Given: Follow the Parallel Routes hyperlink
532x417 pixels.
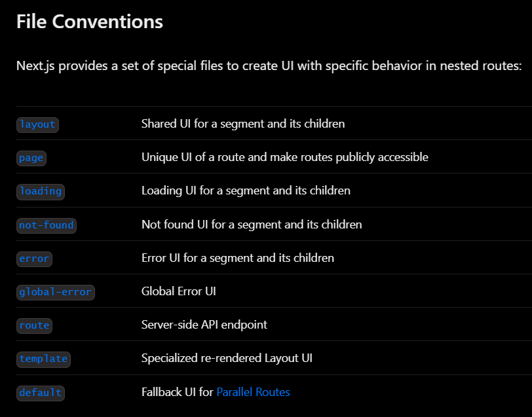Looking at the screenshot, I should pos(253,392).
